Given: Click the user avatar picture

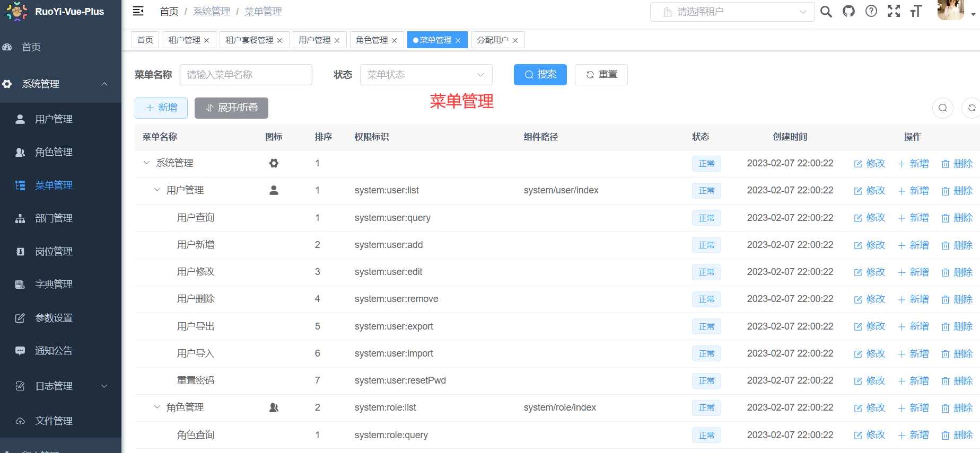Looking at the screenshot, I should [x=950, y=10].
